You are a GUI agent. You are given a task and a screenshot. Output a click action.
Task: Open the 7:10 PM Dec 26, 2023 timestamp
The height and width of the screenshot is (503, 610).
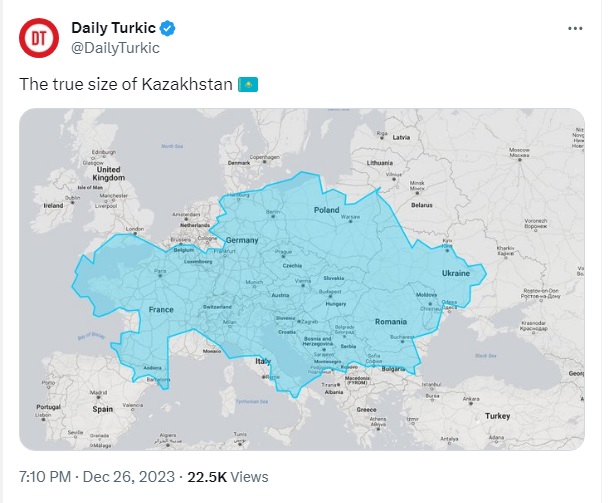[97, 477]
